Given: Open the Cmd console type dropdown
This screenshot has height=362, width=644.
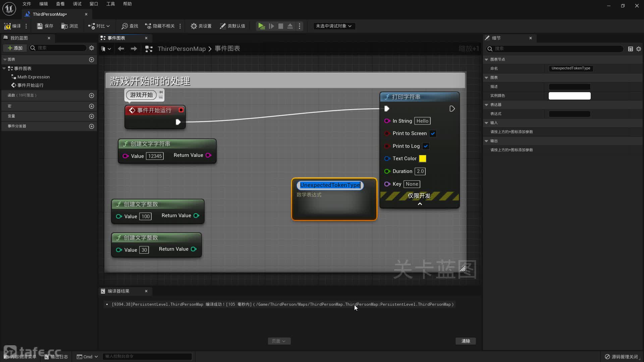Looking at the screenshot, I should pos(87,357).
